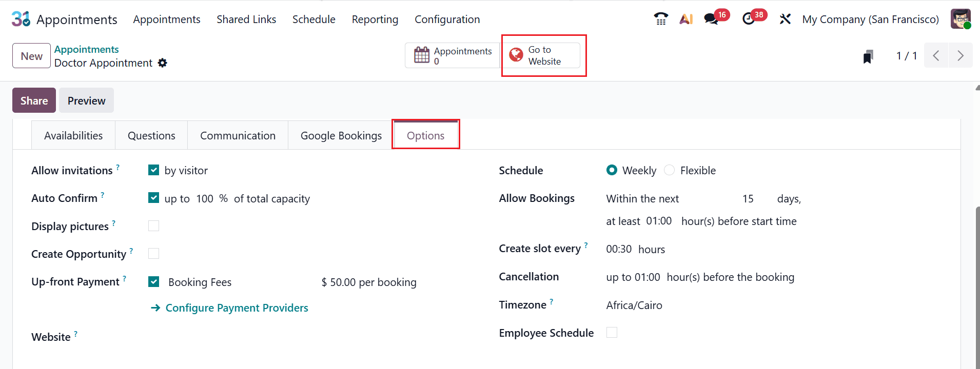Screen dimensions: 980x369
Task: Select the Flexible schedule radio button
Action: tap(669, 170)
